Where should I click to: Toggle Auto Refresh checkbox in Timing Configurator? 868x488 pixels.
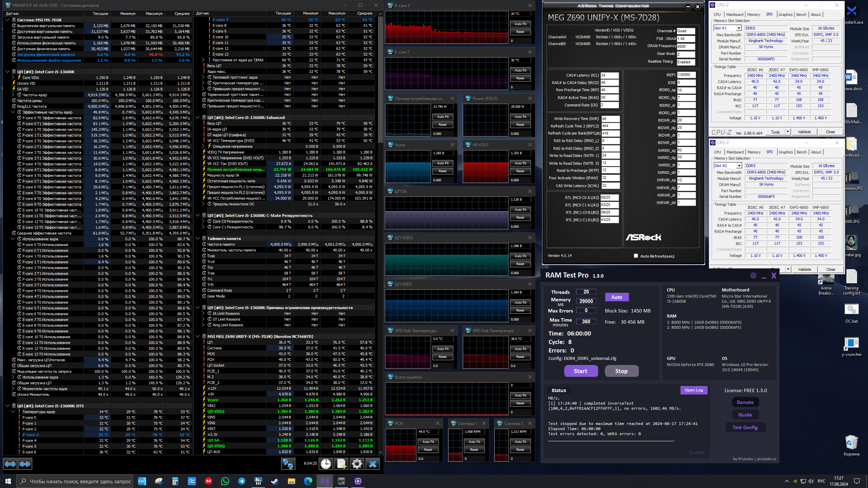click(x=636, y=256)
